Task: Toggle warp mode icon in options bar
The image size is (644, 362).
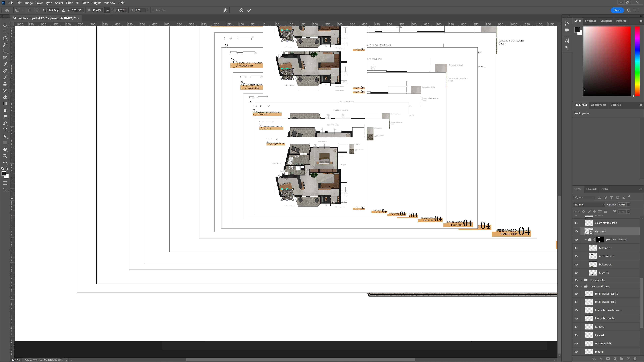Action: click(225, 10)
